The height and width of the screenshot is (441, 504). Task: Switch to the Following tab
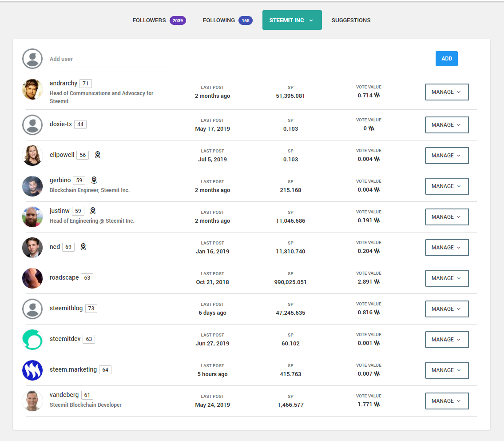point(227,20)
